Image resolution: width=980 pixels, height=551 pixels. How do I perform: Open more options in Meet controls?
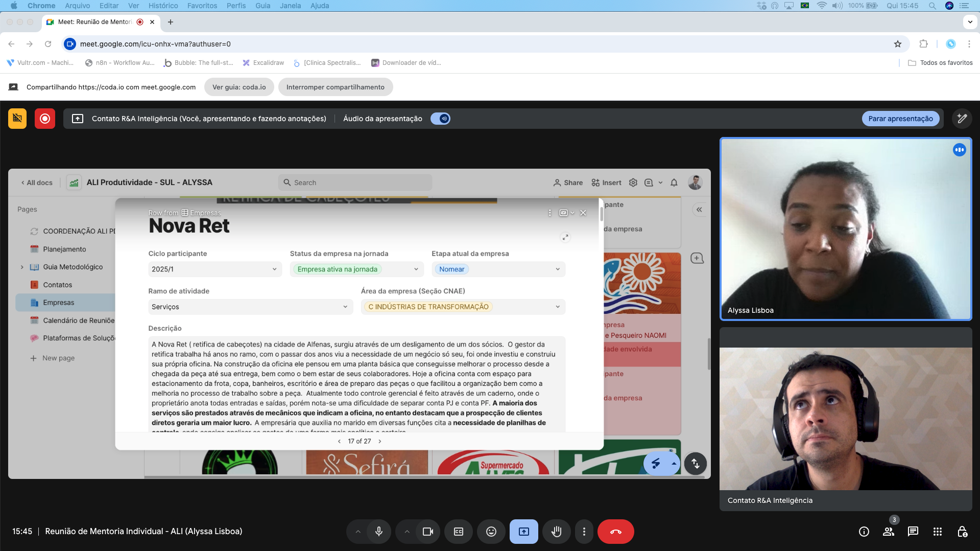coord(584,532)
